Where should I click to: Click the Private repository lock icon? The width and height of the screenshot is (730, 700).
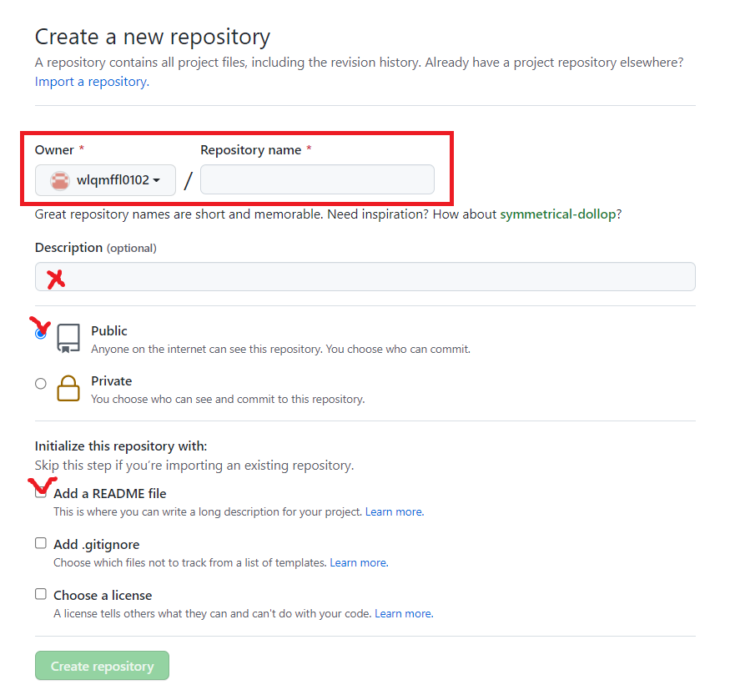tap(68, 388)
